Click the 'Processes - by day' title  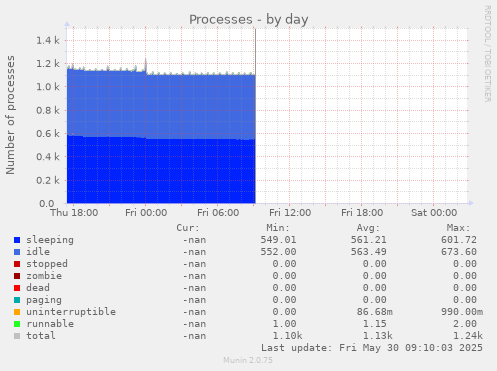[x=249, y=20]
